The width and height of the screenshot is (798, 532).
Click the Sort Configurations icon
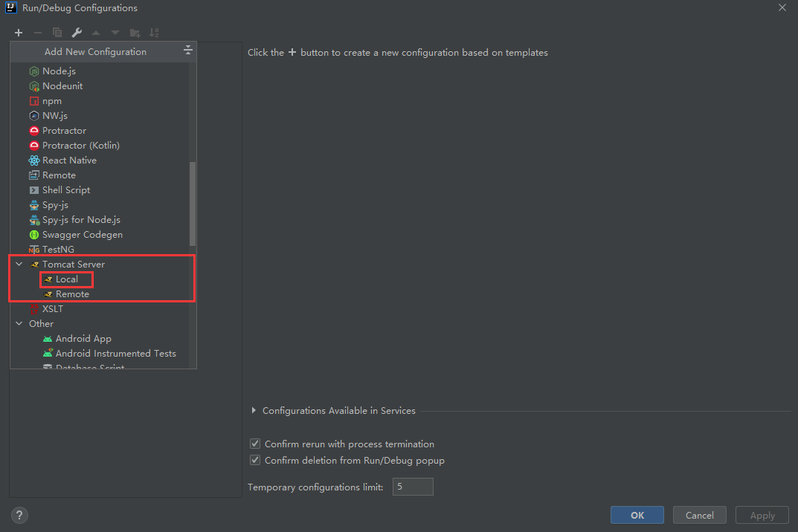(x=154, y=33)
